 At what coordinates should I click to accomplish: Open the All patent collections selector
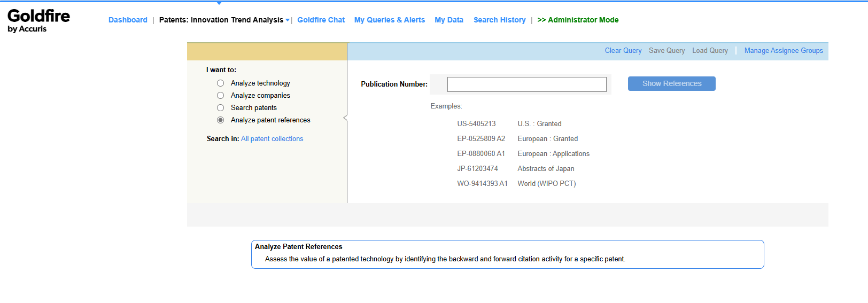(272, 139)
